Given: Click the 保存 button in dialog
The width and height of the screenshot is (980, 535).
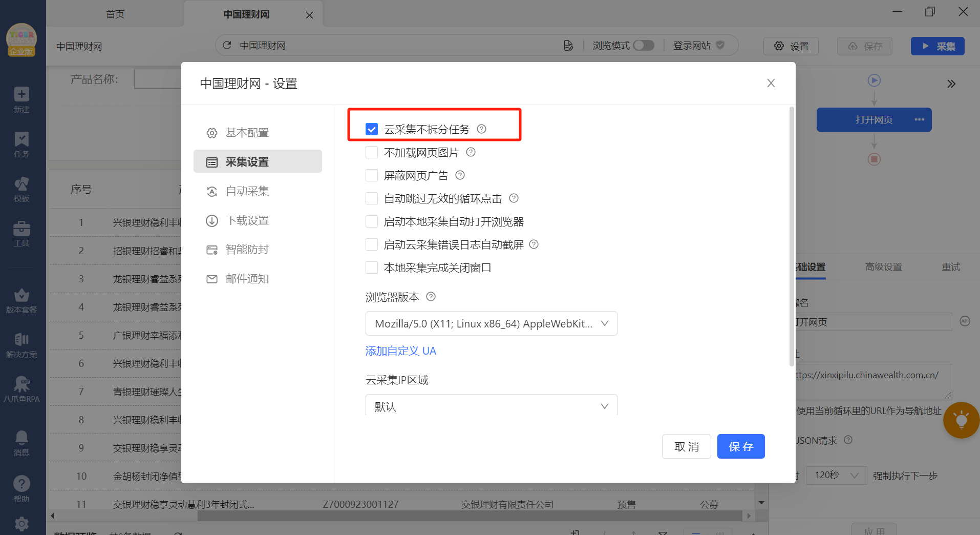Looking at the screenshot, I should (741, 446).
